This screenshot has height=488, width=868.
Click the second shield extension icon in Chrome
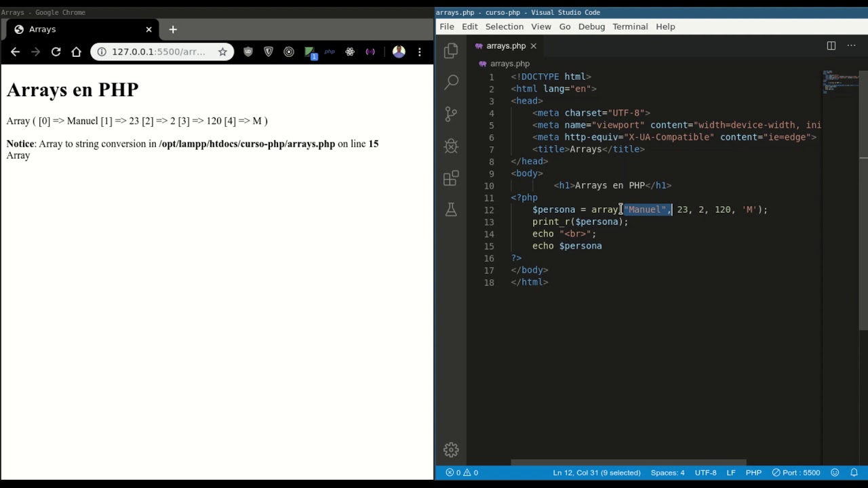click(269, 52)
